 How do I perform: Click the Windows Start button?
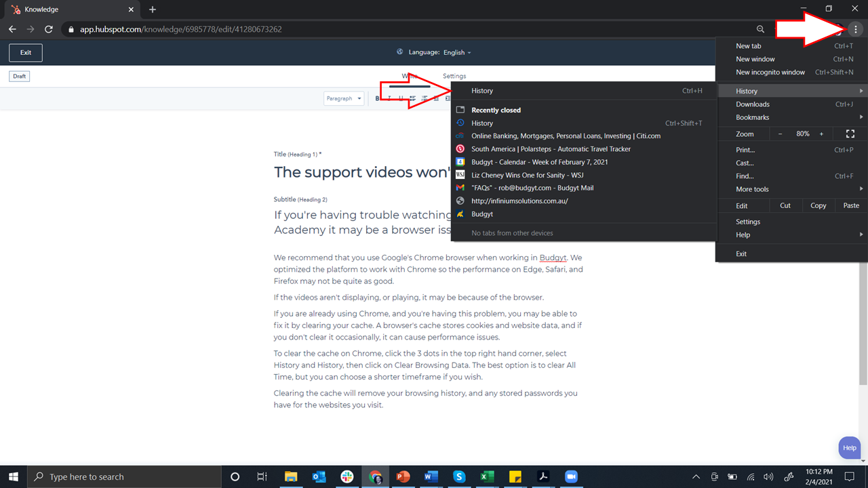click(14, 476)
